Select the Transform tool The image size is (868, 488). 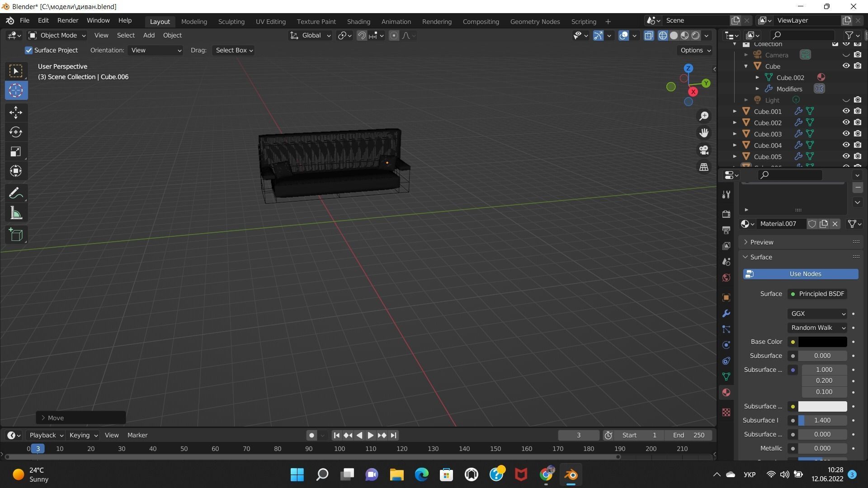click(16, 171)
